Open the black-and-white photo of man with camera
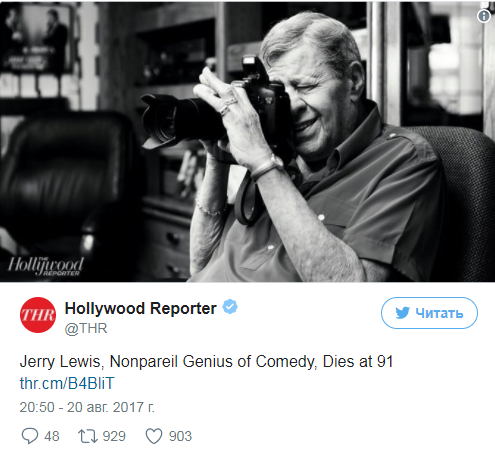 [247, 142]
